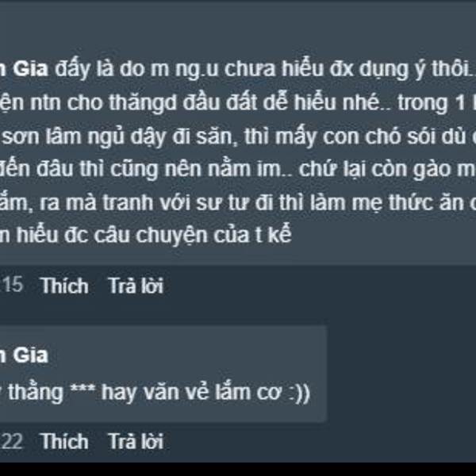This screenshot has width=476, height=476.
Task: Click the censored *** word in the reply
Action: tap(83, 390)
